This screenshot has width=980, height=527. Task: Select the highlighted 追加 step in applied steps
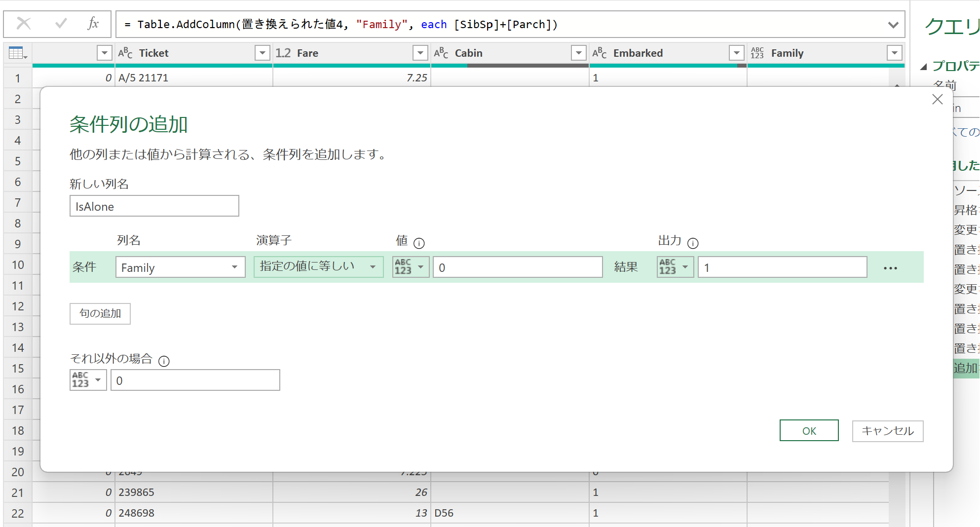[x=968, y=368]
